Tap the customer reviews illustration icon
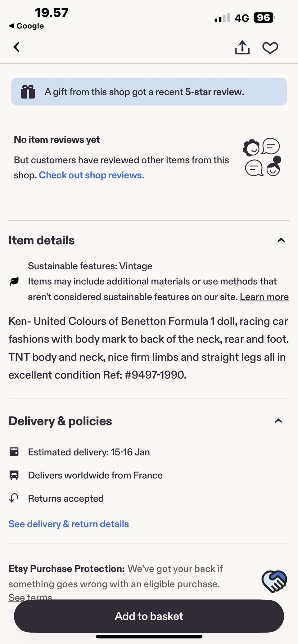 (x=262, y=157)
